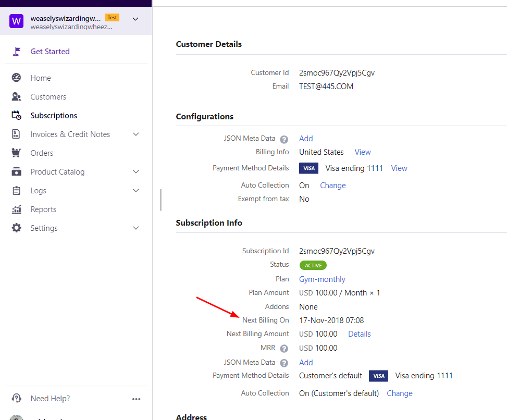Click the Customers people icon
The width and height of the screenshot is (507, 420).
pos(17,97)
